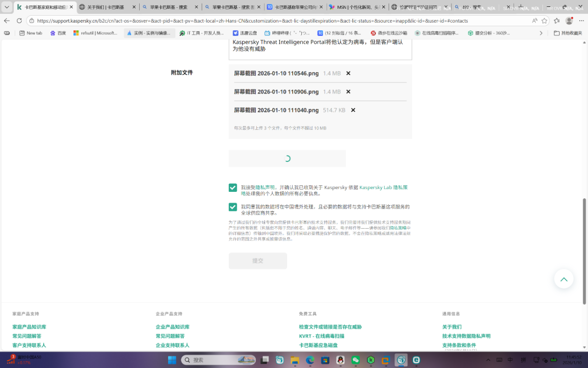Open KVRT - 在线病毒扫描 link

(x=321, y=336)
